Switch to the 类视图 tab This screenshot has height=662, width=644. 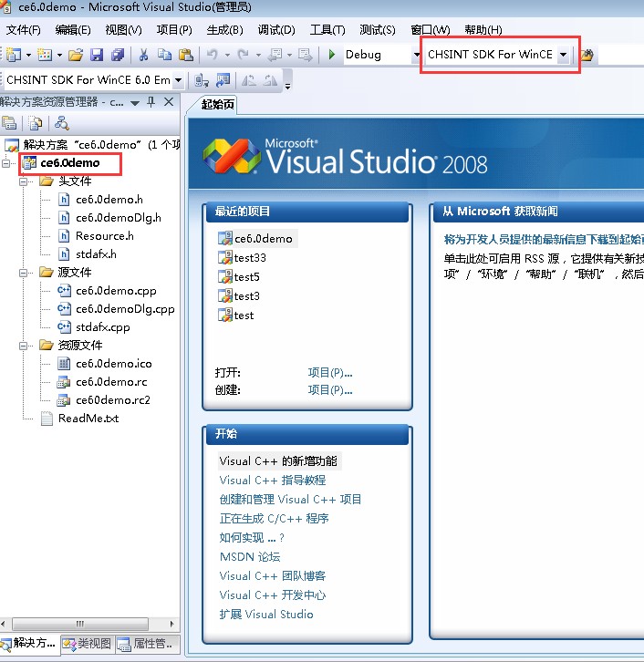[x=87, y=644]
